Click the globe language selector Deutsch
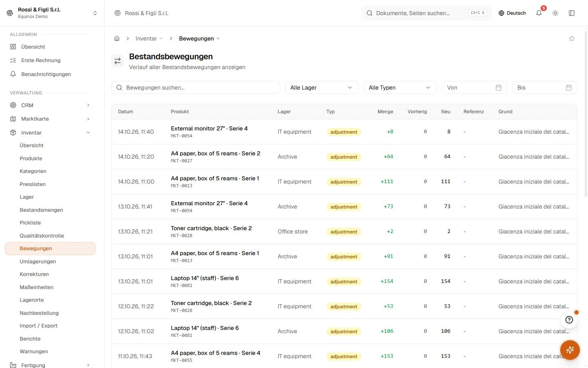This screenshot has height=368, width=588. pyautogui.click(x=512, y=13)
